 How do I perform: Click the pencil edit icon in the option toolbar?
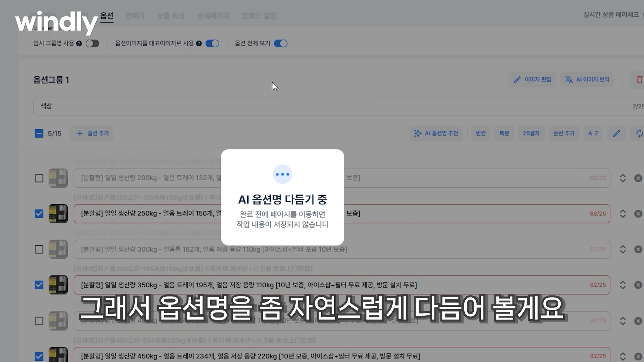[617, 133]
